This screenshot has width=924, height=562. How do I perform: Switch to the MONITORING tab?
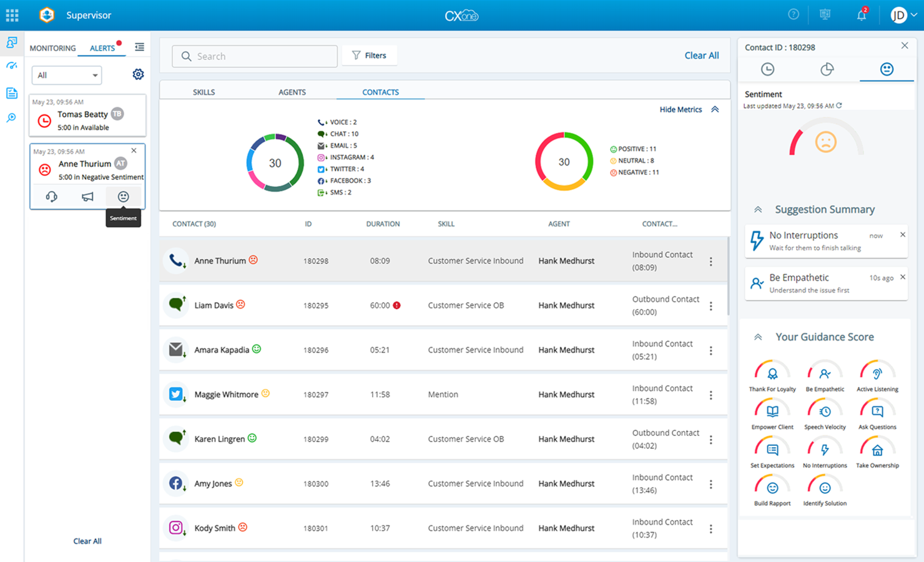click(52, 48)
